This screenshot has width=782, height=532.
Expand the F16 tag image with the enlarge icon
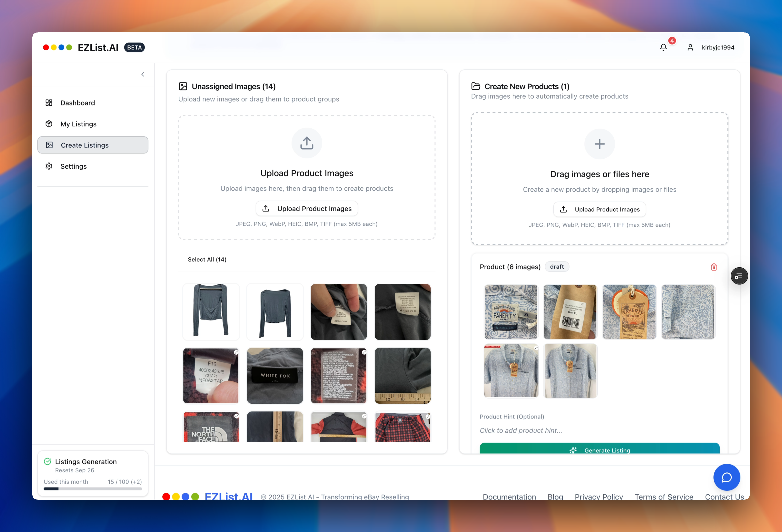pos(236,352)
